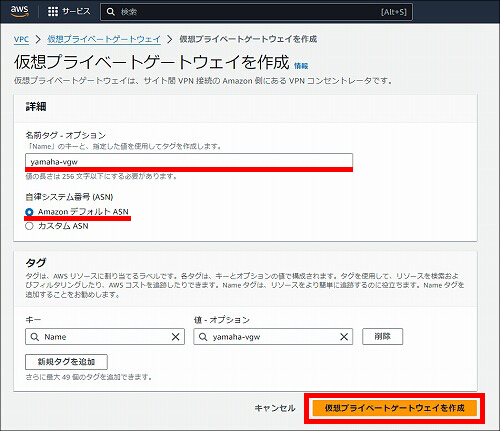Go to the VPC breadcrumb link

coord(21,39)
